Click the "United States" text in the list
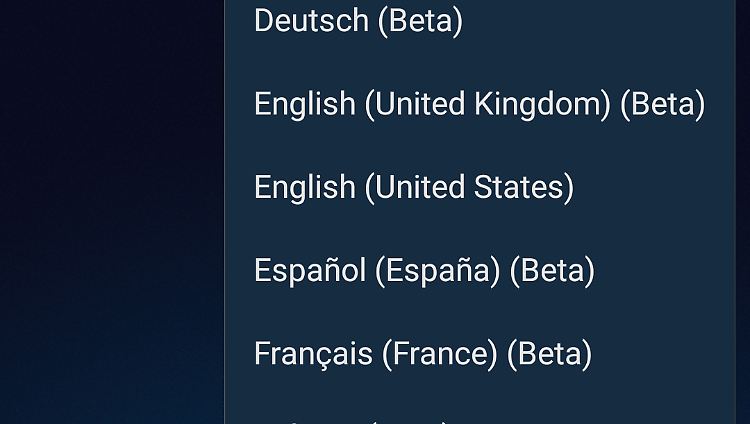This screenshot has height=424, width=750. 469,187
